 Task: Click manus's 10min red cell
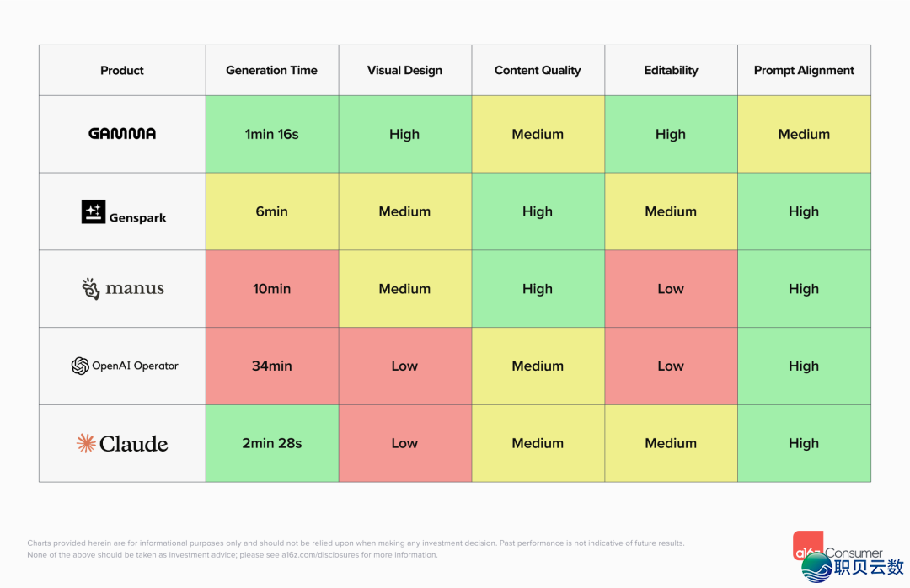[271, 288]
